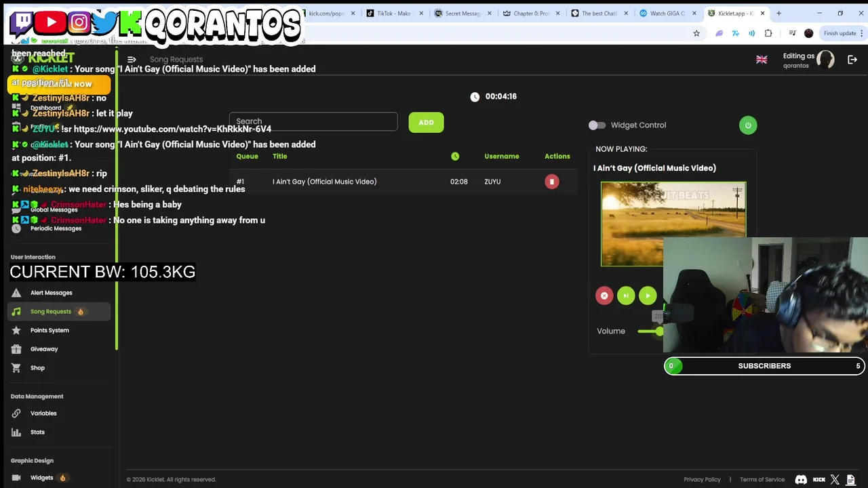Close the Kicklet.app browser tab
868x488 pixels.
[x=762, y=14]
